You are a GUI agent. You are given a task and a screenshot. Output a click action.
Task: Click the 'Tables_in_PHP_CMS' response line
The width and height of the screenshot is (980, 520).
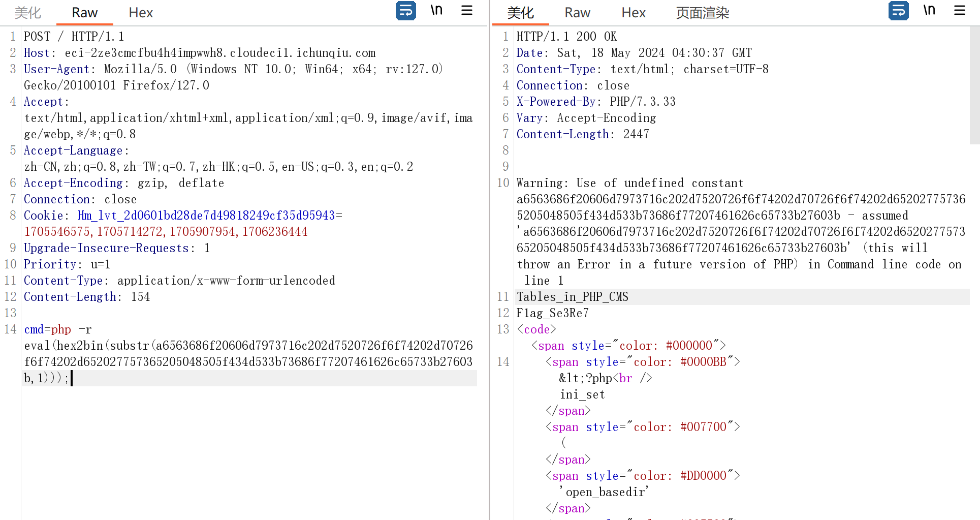(x=573, y=297)
